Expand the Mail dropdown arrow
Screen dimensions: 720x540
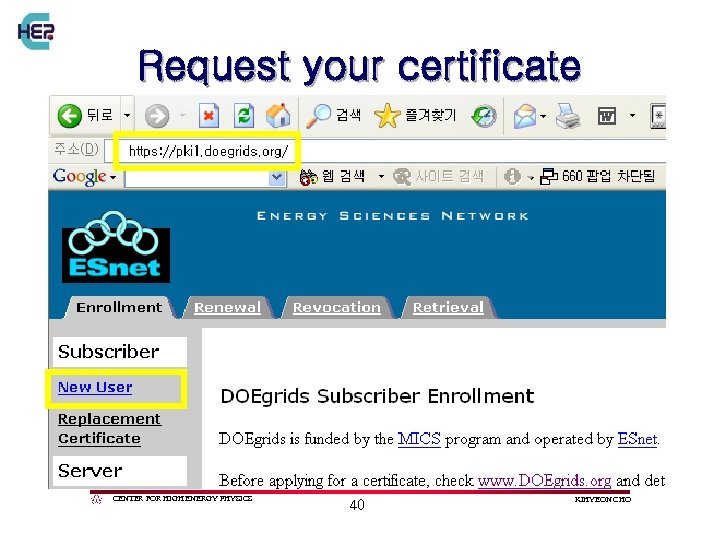[x=543, y=116]
